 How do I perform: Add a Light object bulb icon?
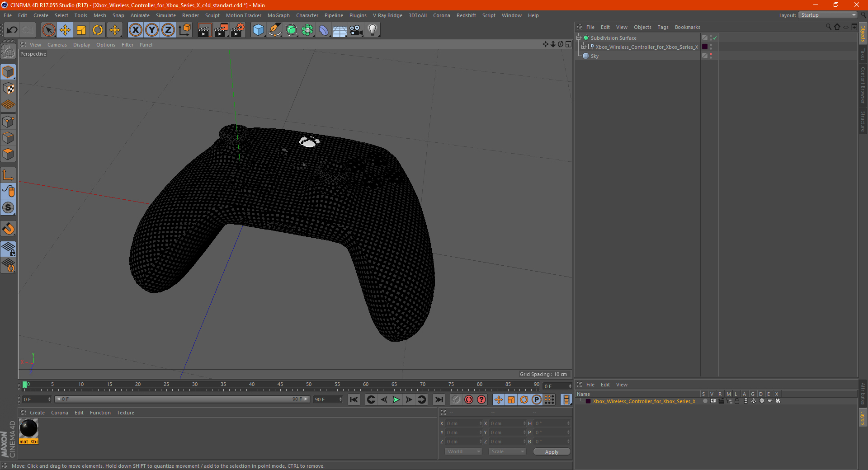pyautogui.click(x=373, y=30)
